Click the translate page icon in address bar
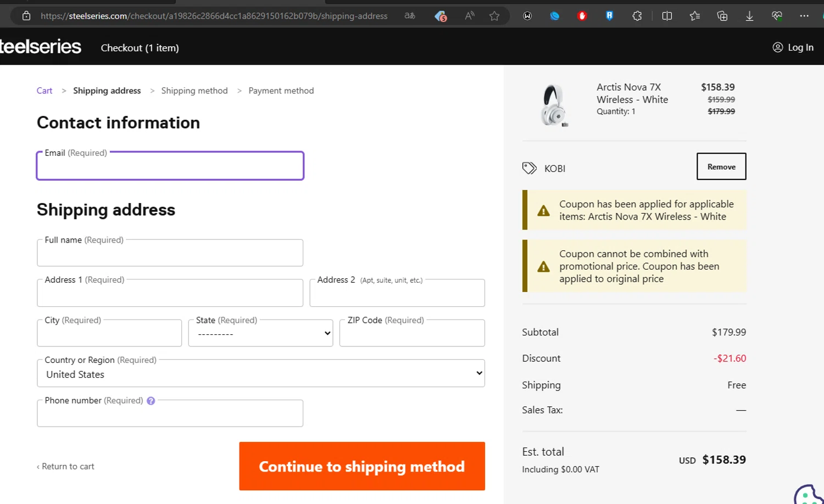The width and height of the screenshot is (824, 504). pos(410,16)
